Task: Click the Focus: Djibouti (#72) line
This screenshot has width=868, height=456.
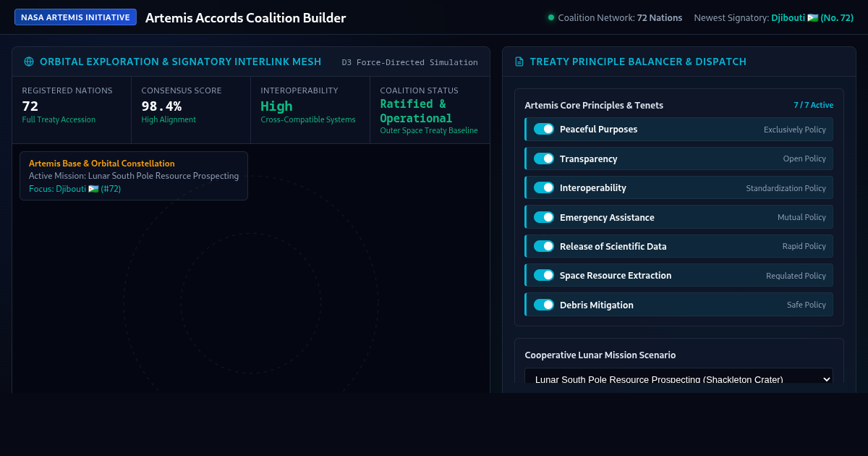Action: click(x=75, y=189)
